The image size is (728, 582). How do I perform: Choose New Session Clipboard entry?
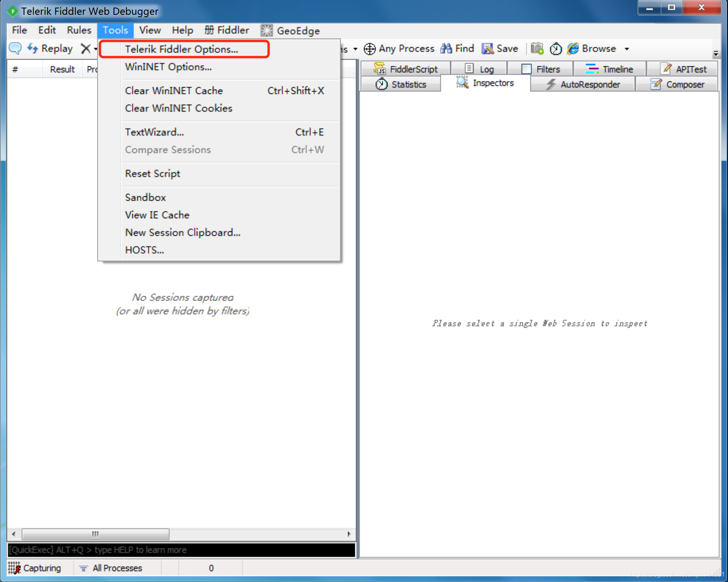click(219, 233)
